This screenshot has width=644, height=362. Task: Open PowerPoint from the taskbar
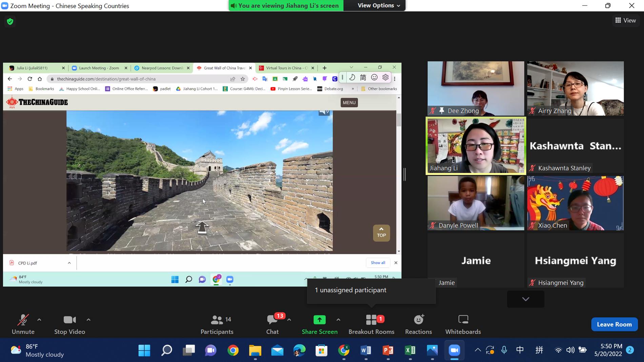388,350
